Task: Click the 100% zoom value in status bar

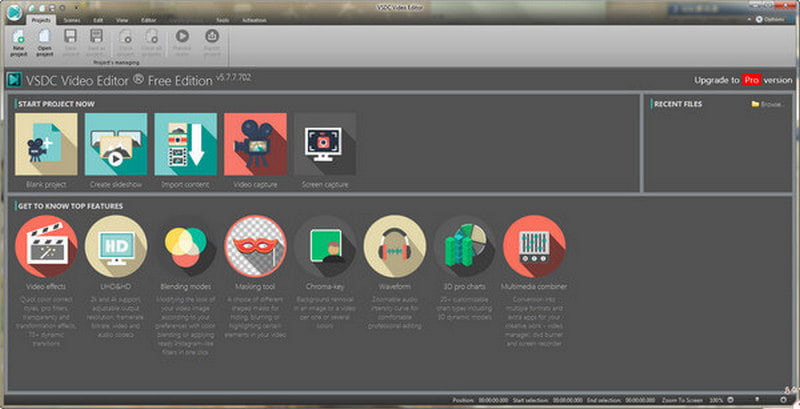Action: 716,400
